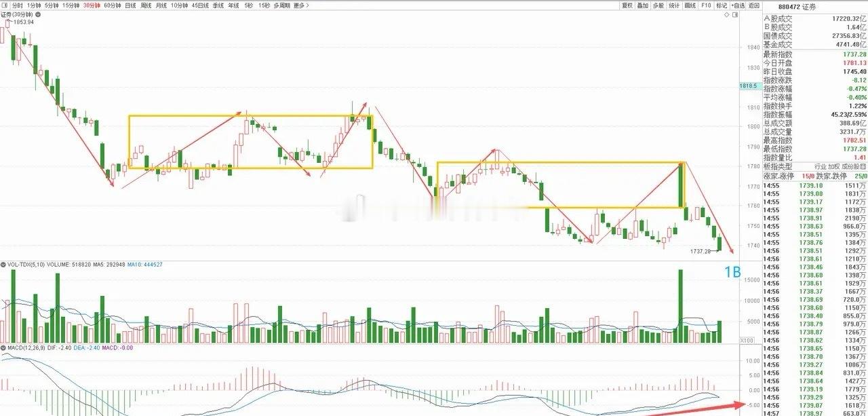Click the F10 info button

706,5
